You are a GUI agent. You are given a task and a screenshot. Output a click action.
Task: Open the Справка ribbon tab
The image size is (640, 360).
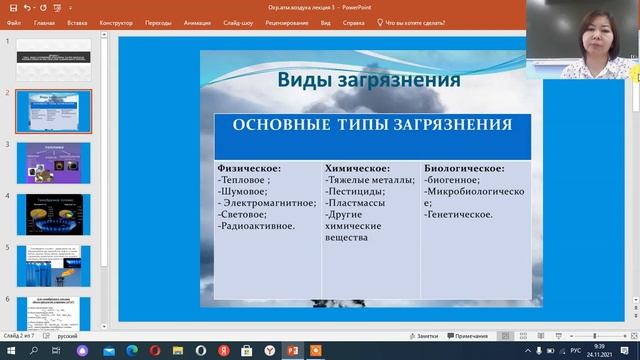coord(353,23)
